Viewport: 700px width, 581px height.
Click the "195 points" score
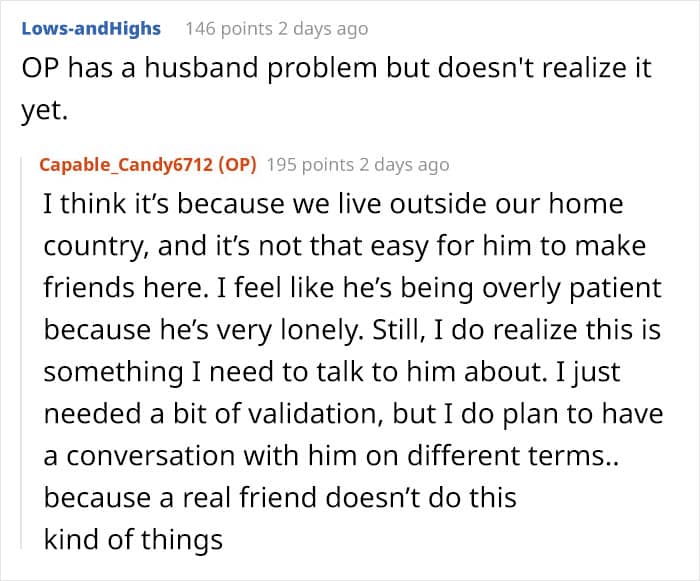point(313,165)
